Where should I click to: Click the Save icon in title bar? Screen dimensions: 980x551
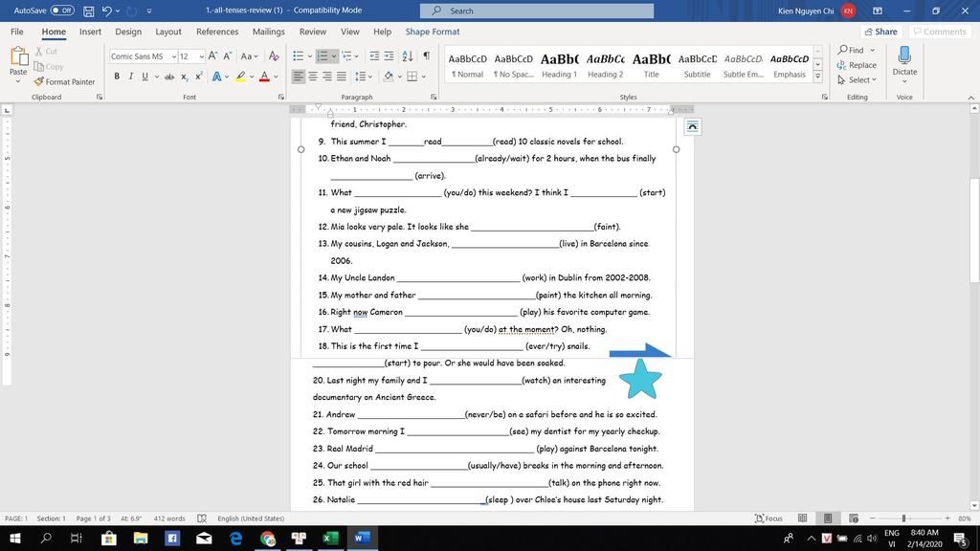[89, 11]
